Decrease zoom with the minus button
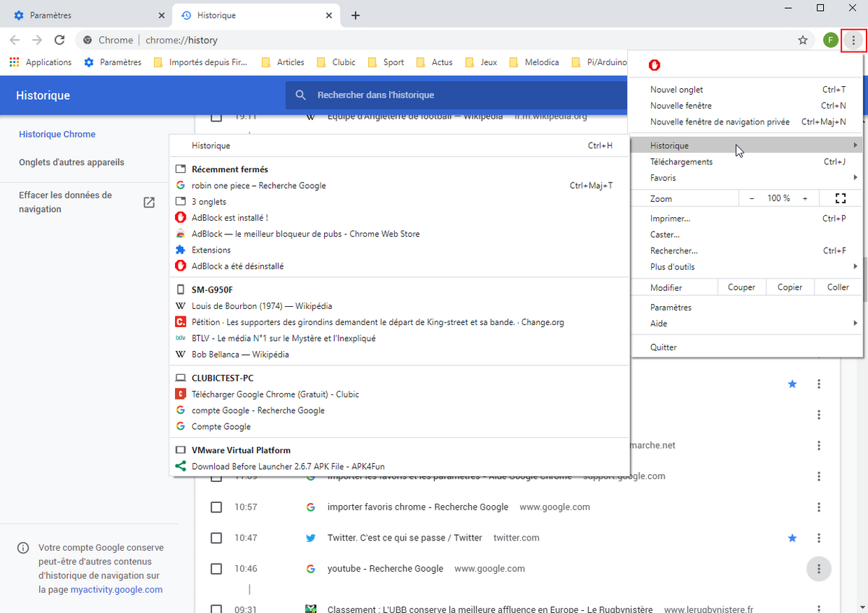Viewport: 868px width, 613px height. [752, 198]
